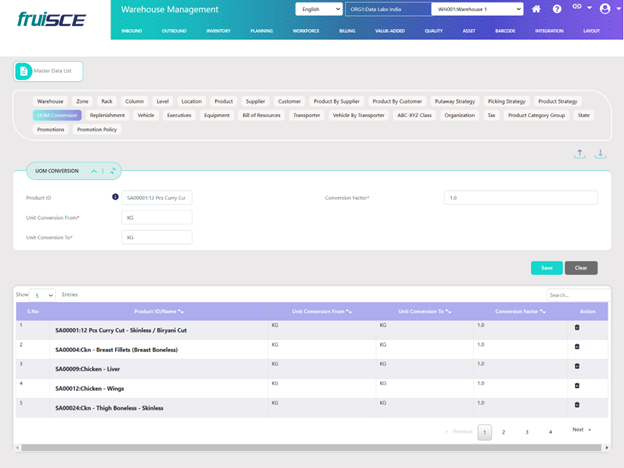Sort by Conversion Factor column
624x468 pixels.
pyautogui.click(x=519, y=311)
